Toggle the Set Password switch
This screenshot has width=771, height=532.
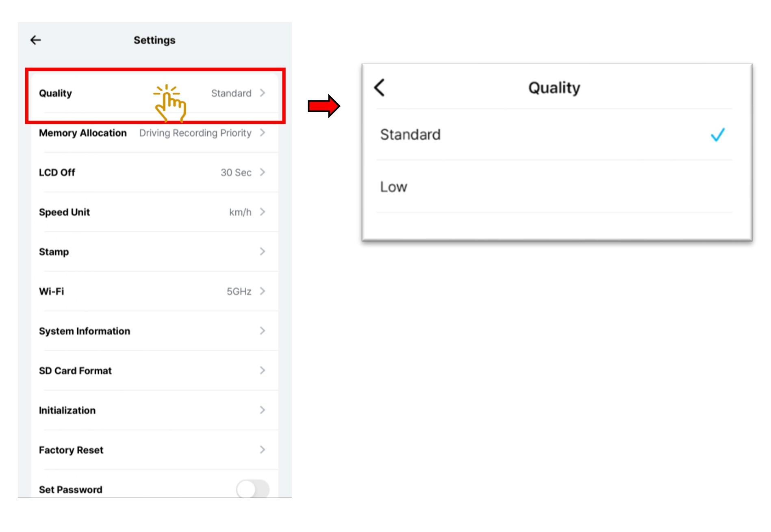coord(252,489)
